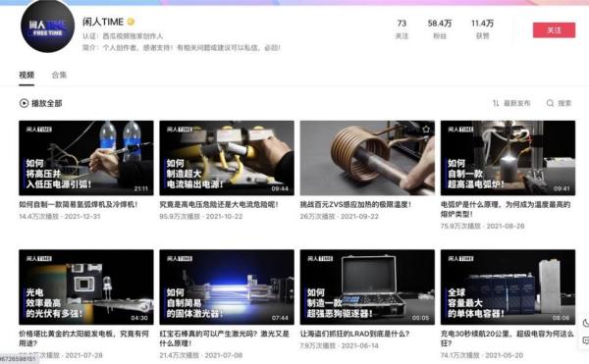The image size is (589, 364).
Task: Click stats 21.4万次播放 · 2021-07-08
Action: (201, 355)
